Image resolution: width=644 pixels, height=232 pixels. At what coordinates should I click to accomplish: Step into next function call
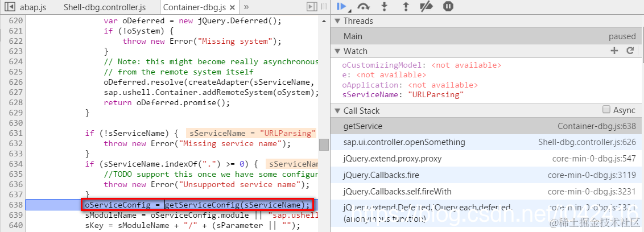[x=385, y=7]
